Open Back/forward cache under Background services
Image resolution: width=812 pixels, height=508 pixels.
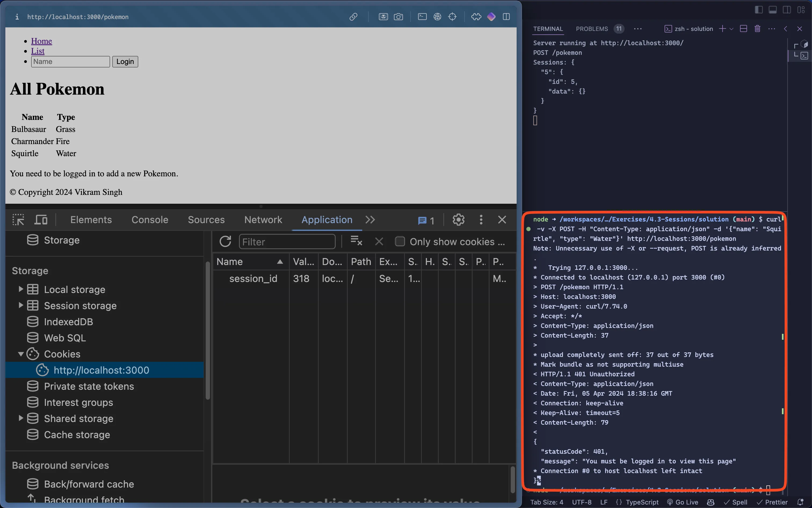89,484
